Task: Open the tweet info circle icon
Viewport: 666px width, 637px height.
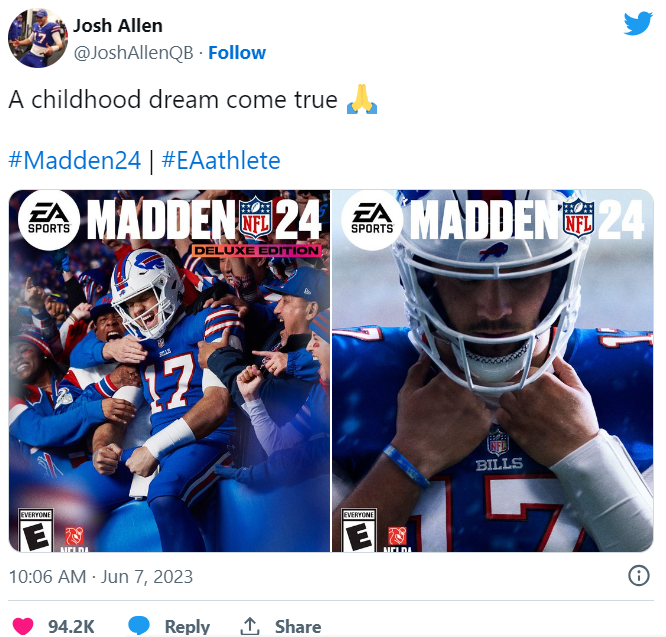Action: tap(638, 575)
